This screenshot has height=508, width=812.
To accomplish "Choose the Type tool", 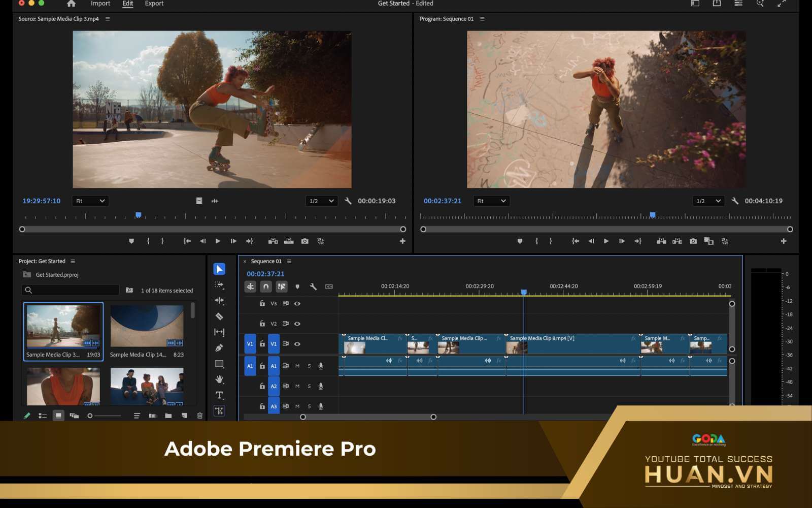I will [x=219, y=395].
